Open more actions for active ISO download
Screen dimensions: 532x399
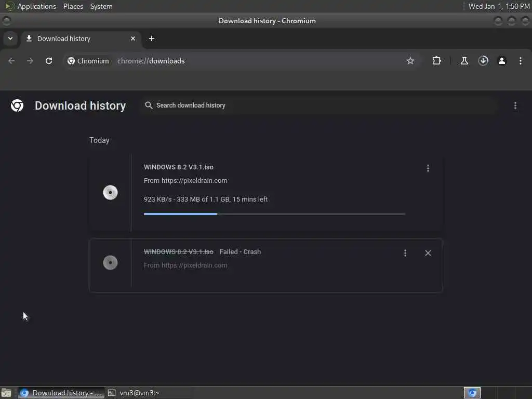428,168
